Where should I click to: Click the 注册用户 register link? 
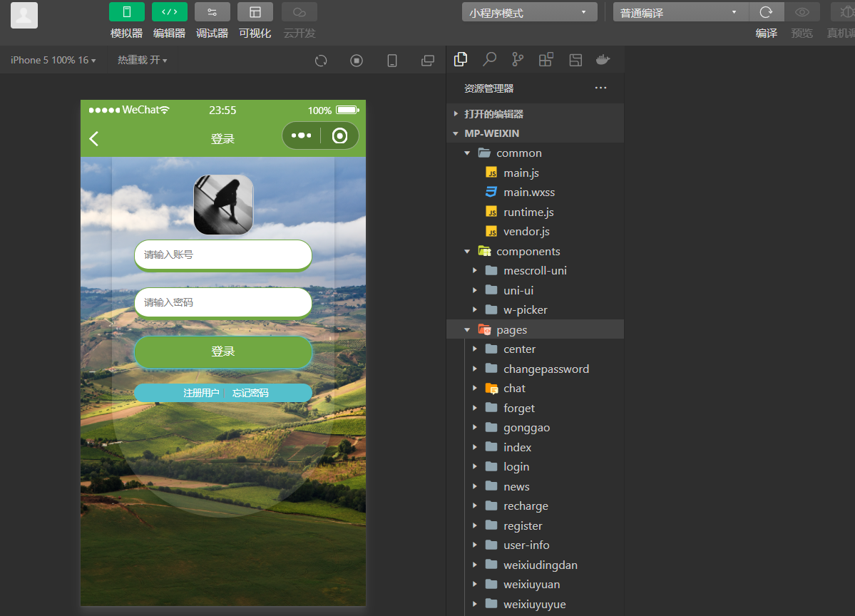point(201,393)
